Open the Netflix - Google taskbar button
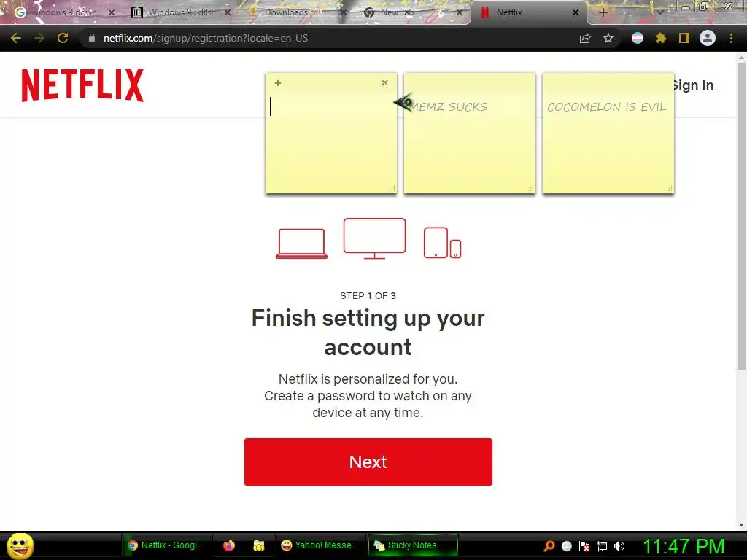747x560 pixels. [x=167, y=545]
